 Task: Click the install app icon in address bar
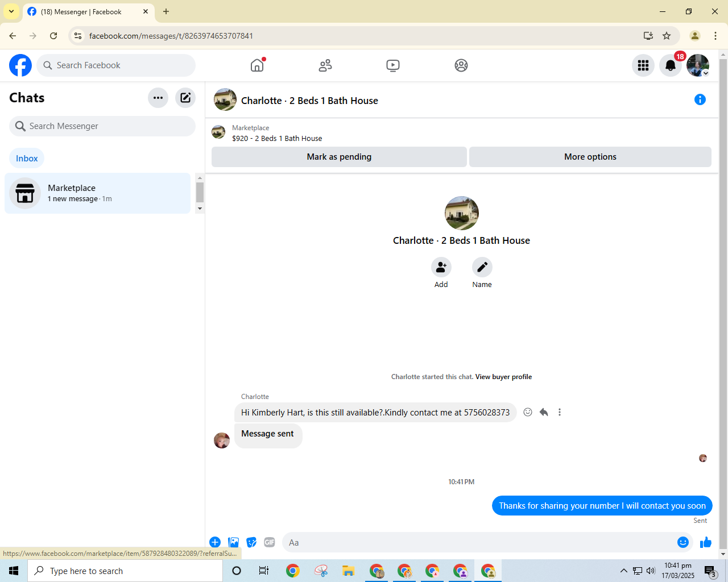coord(648,36)
